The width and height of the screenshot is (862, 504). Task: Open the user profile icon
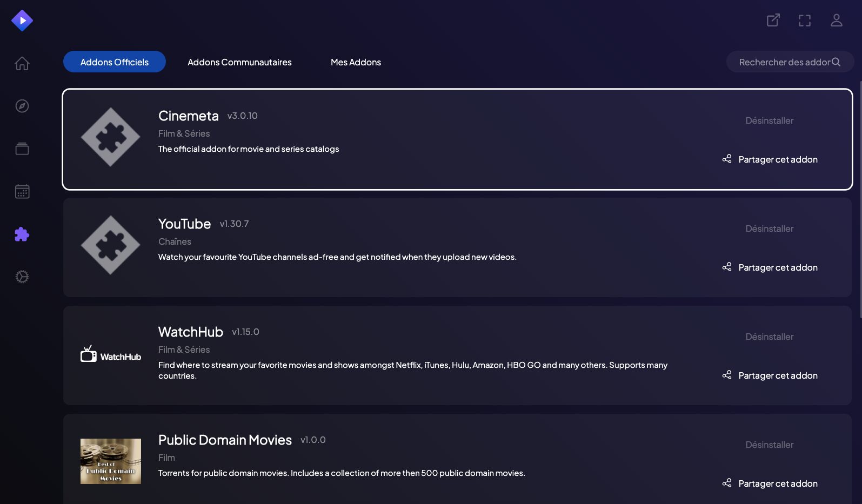pyautogui.click(x=837, y=20)
